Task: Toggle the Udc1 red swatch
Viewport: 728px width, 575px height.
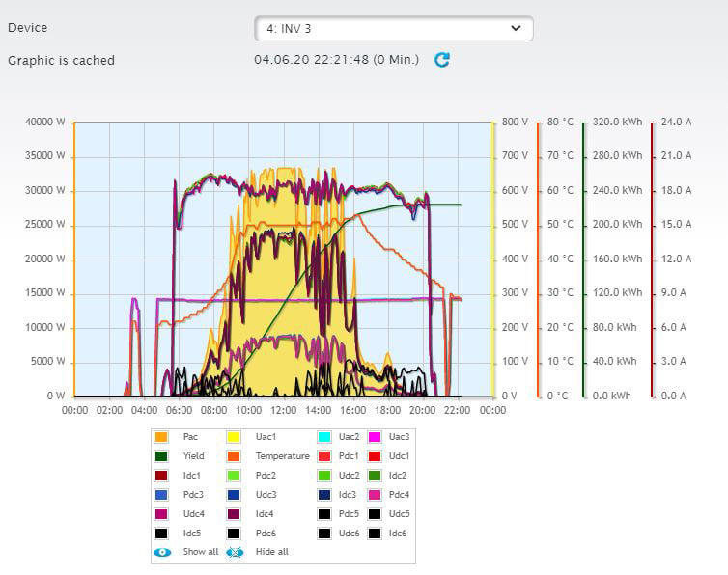Action: click(375, 456)
